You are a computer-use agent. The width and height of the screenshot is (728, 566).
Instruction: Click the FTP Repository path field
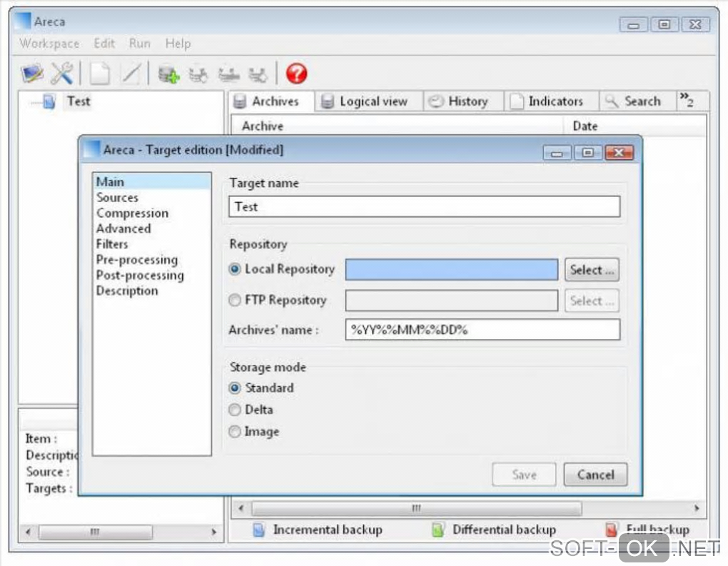click(x=452, y=300)
